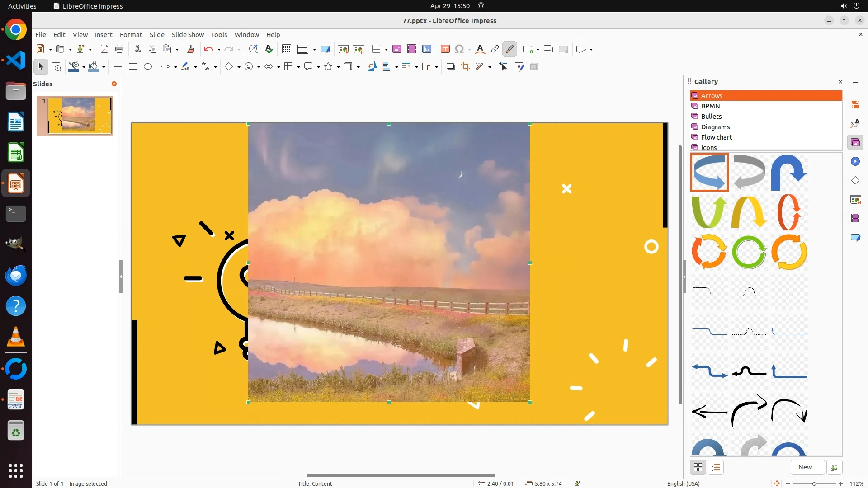Open the Stars and Banners dropdown
This screenshot has height=488, width=868.
(338, 67)
